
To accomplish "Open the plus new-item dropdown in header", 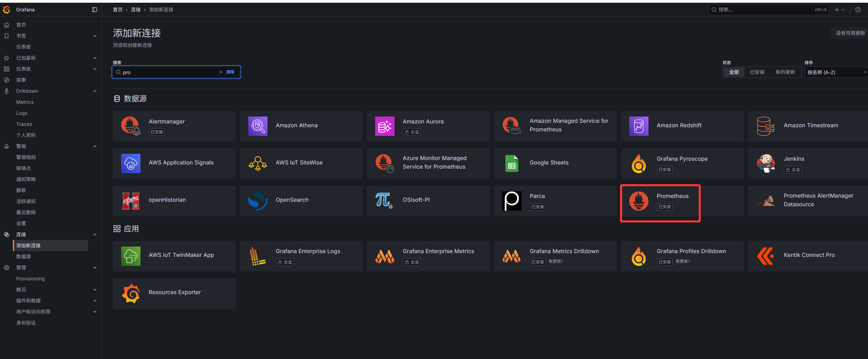I will (x=840, y=10).
